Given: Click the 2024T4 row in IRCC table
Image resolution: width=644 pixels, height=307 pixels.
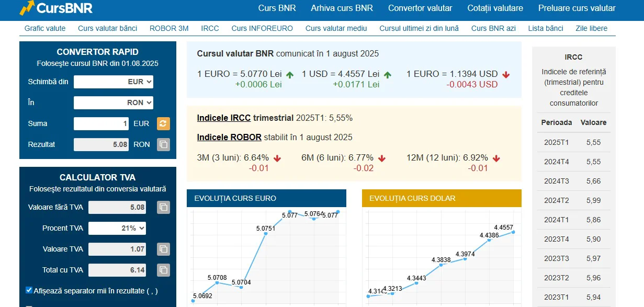Looking at the screenshot, I should [574, 162].
